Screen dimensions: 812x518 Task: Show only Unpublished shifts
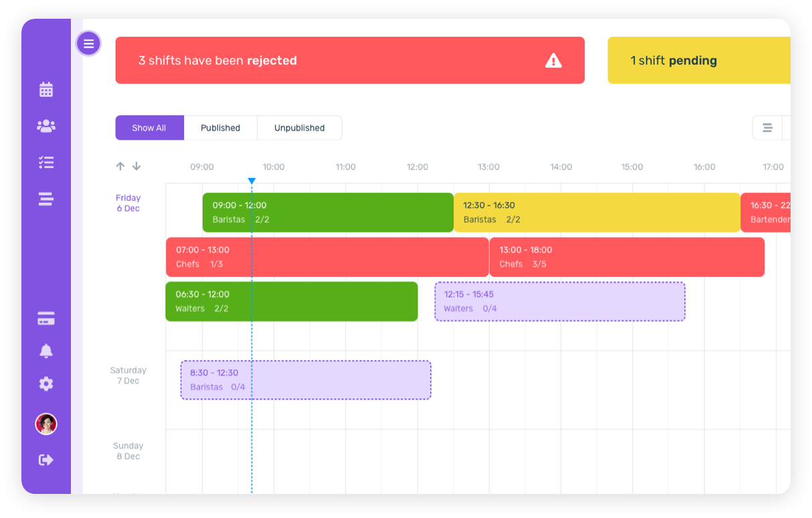[299, 128]
